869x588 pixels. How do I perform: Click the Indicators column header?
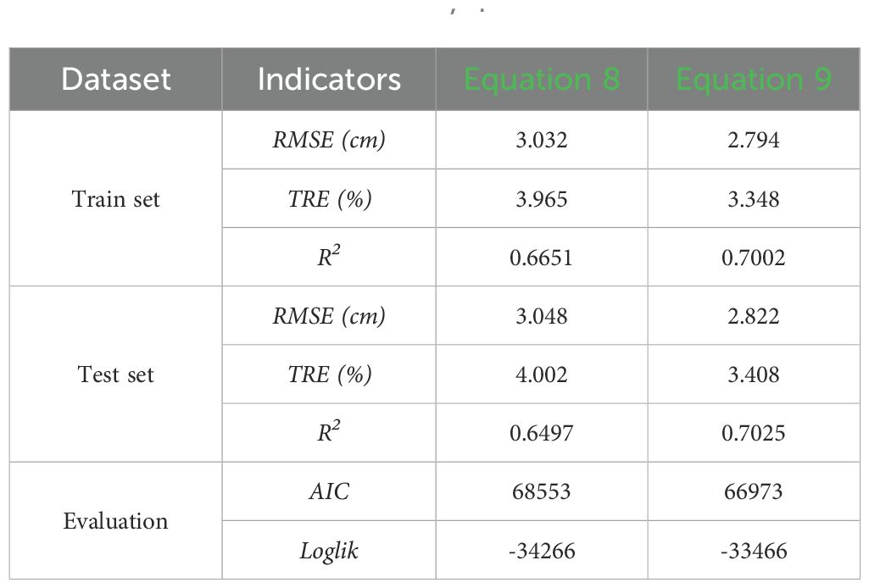pyautogui.click(x=329, y=80)
